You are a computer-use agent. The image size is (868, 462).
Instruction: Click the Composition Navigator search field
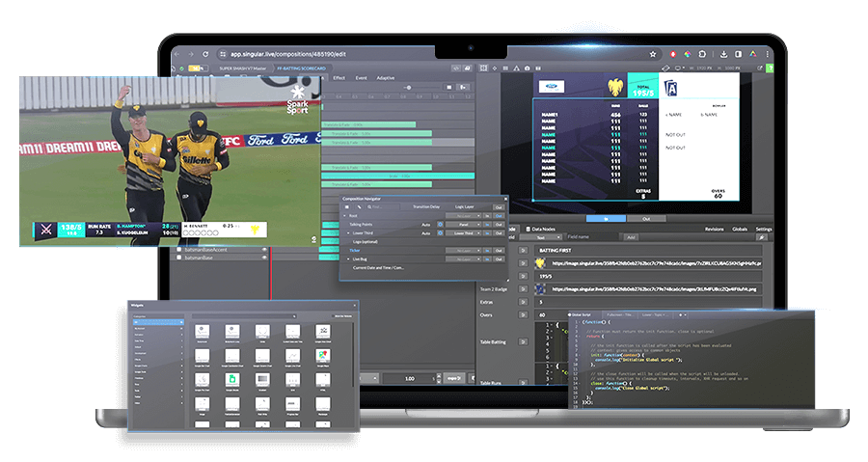click(x=384, y=207)
